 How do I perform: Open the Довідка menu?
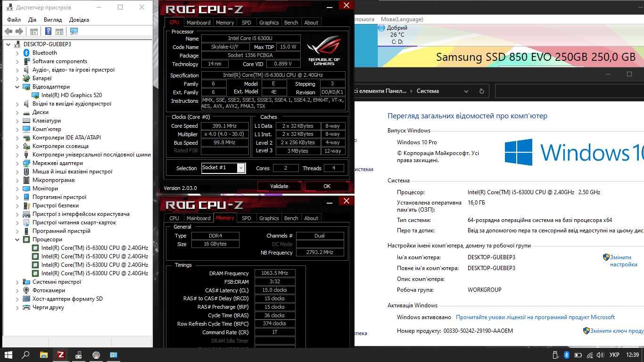(x=79, y=20)
